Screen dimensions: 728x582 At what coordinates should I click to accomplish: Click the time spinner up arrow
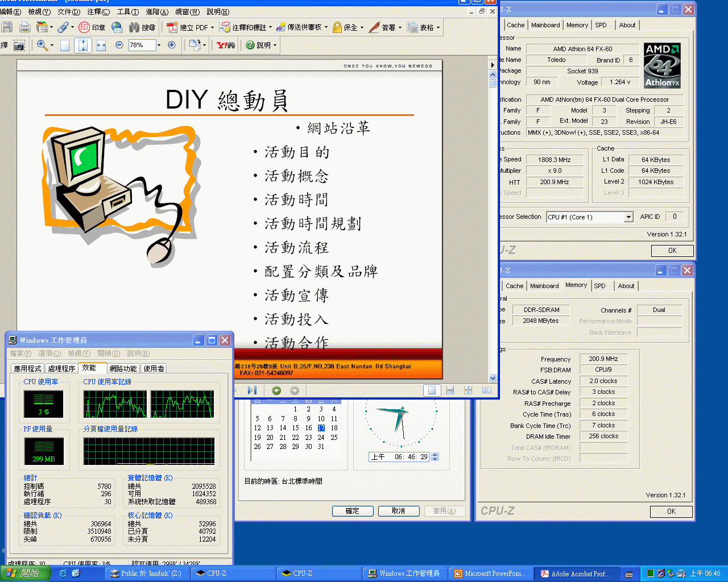(x=435, y=455)
